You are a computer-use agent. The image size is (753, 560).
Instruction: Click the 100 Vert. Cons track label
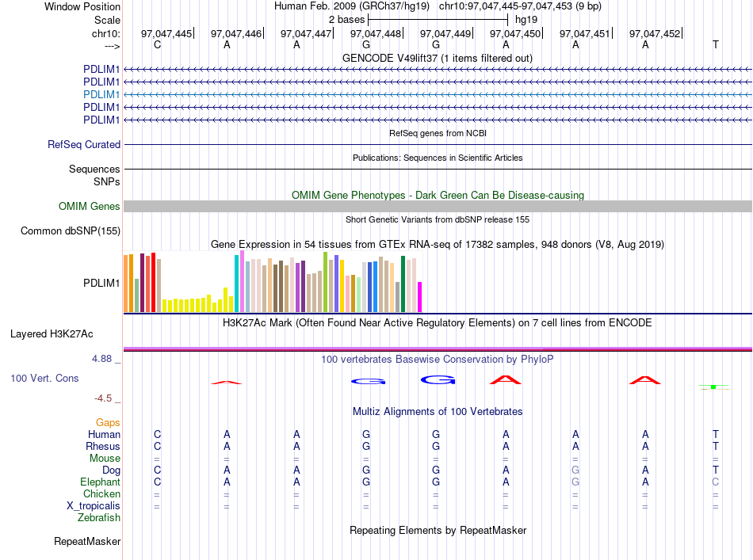click(x=44, y=378)
